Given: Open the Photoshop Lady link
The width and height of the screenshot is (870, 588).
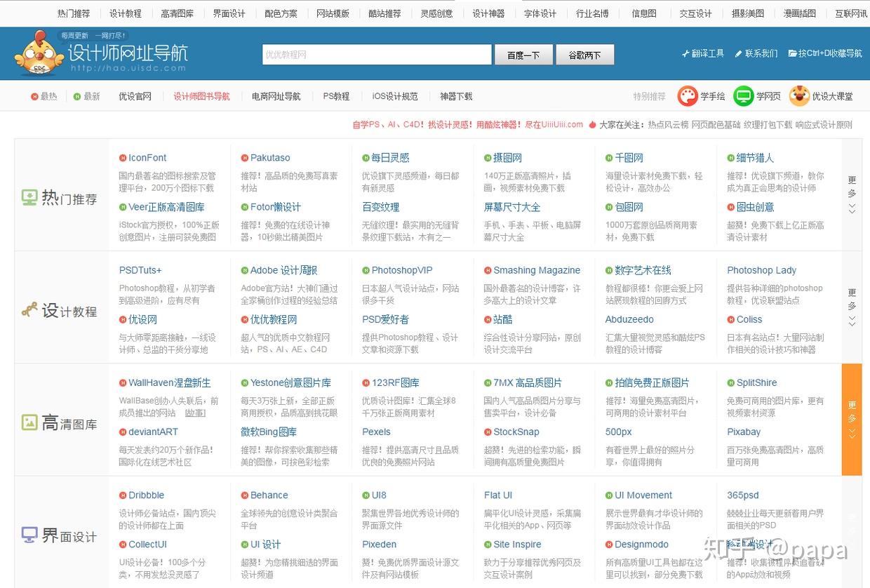Looking at the screenshot, I should [x=762, y=270].
